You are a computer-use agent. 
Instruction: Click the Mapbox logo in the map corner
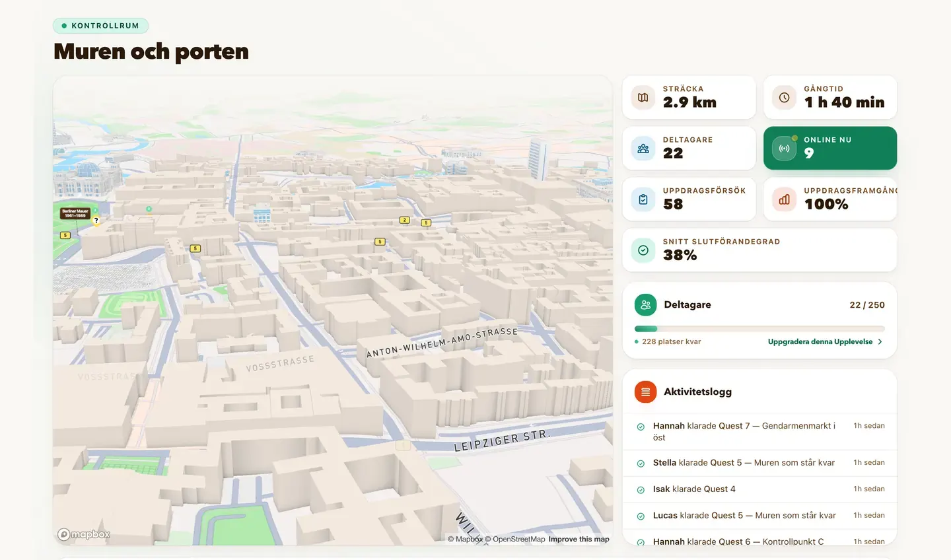[84, 534]
